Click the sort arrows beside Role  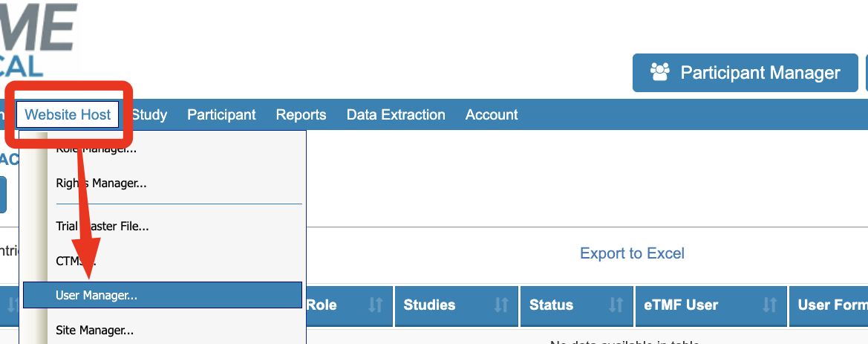coord(376,305)
